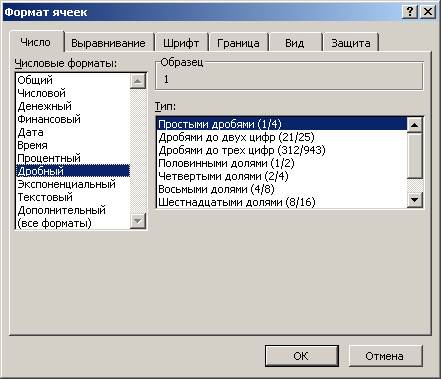This screenshot has width=441, height=379.
Task: Click the help question mark button
Action: 410,12
